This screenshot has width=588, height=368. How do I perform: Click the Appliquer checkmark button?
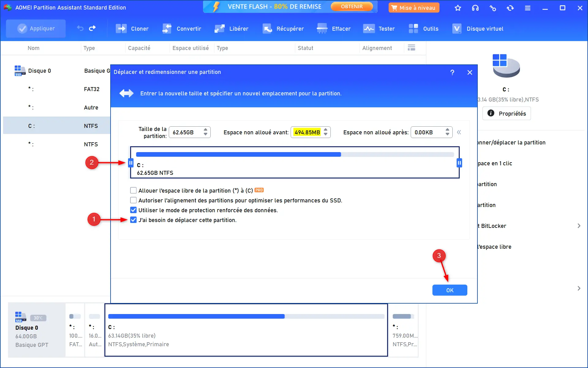point(36,29)
